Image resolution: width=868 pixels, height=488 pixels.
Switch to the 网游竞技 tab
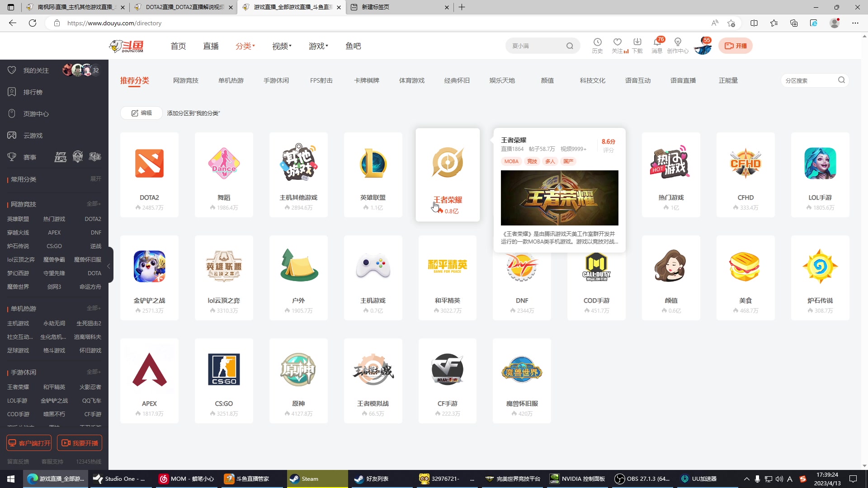185,80
